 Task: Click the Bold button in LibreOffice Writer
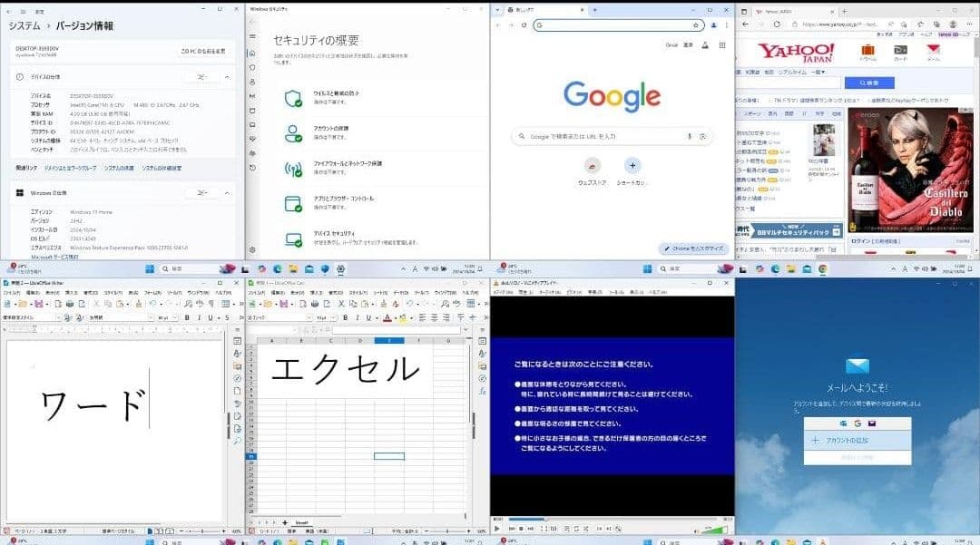pyautogui.click(x=187, y=318)
